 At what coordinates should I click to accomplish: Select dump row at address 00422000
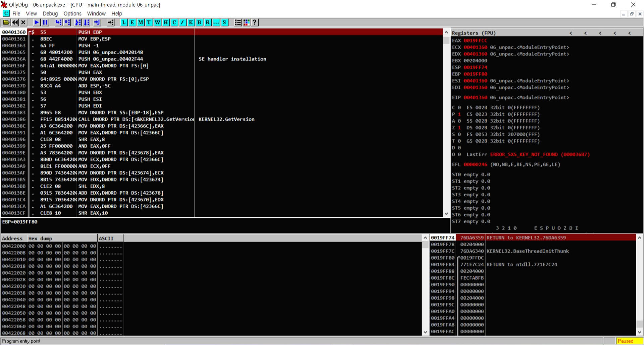point(62,246)
